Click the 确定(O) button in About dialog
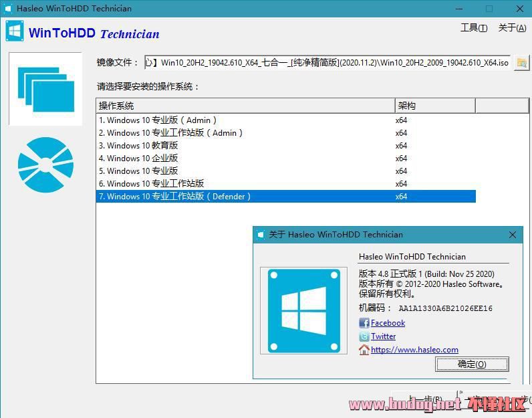Image resolution: width=532 pixels, height=418 pixels. click(472, 364)
